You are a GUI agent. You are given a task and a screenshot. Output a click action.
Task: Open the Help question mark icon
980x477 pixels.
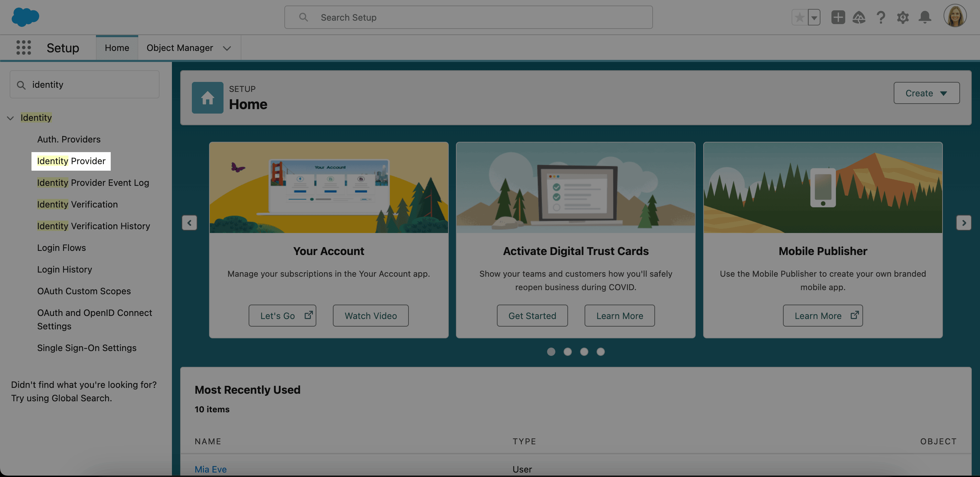[x=881, y=17]
